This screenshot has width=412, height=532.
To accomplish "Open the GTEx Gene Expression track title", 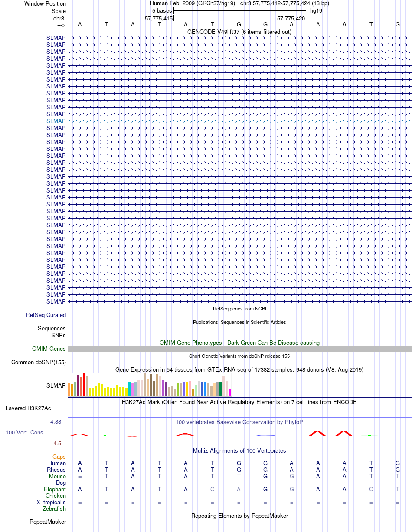I will [239, 369].
